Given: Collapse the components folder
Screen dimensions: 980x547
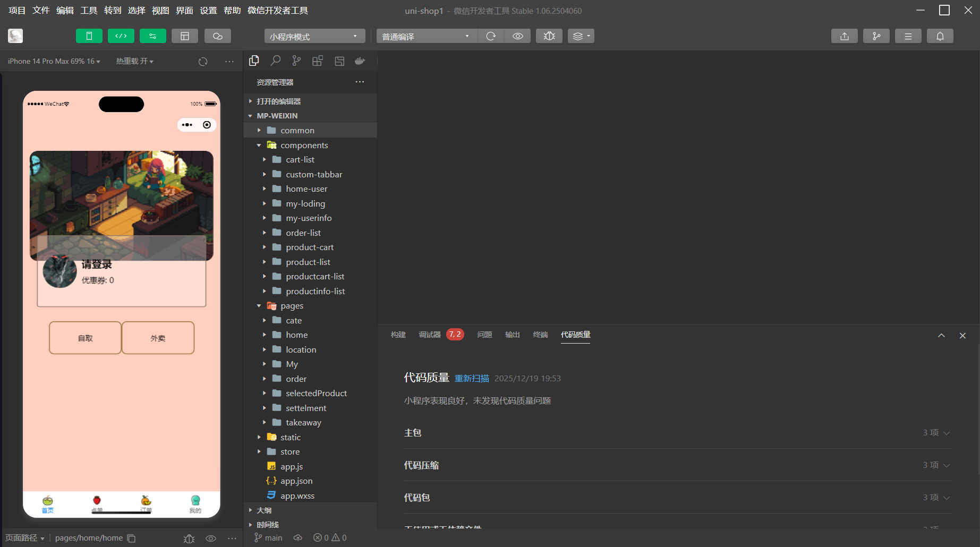Looking at the screenshot, I should 310,145.
